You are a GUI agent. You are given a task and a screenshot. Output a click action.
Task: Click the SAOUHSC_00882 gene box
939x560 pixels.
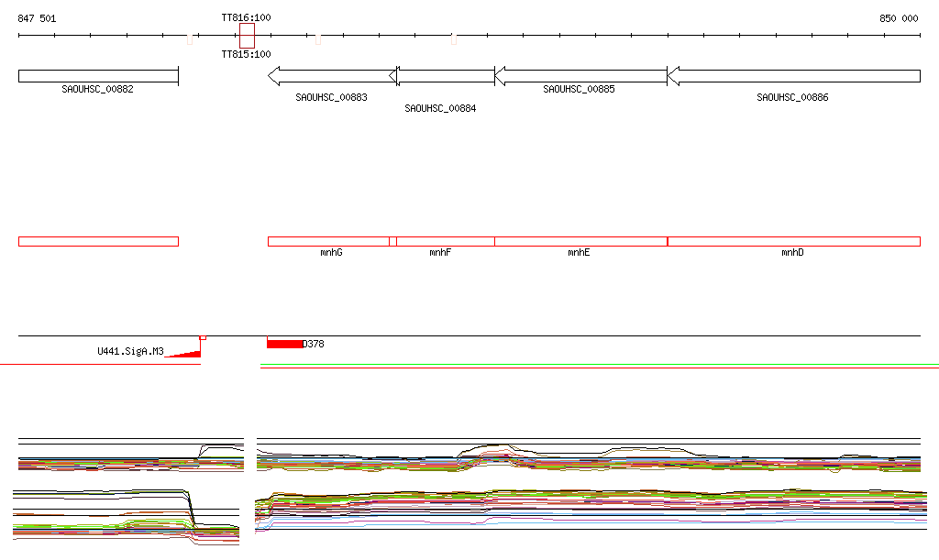click(99, 76)
